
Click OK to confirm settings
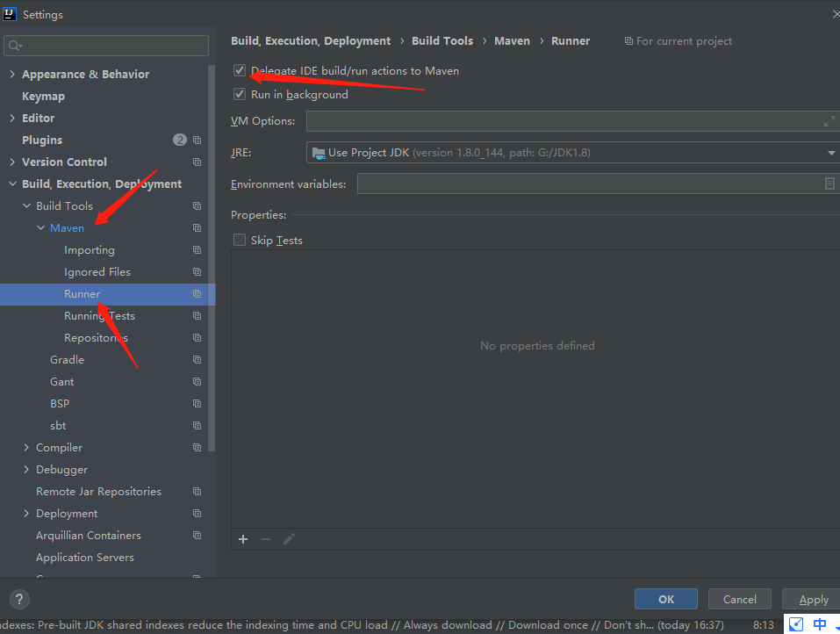tap(666, 599)
